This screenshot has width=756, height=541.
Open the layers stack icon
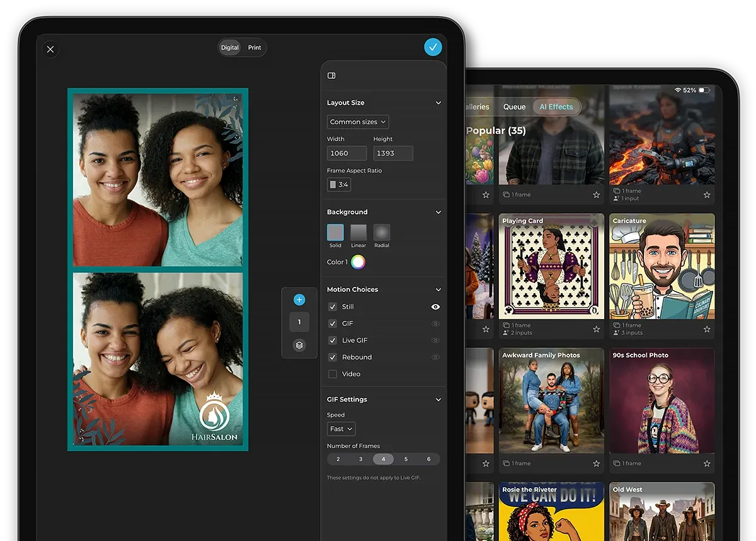pos(299,345)
